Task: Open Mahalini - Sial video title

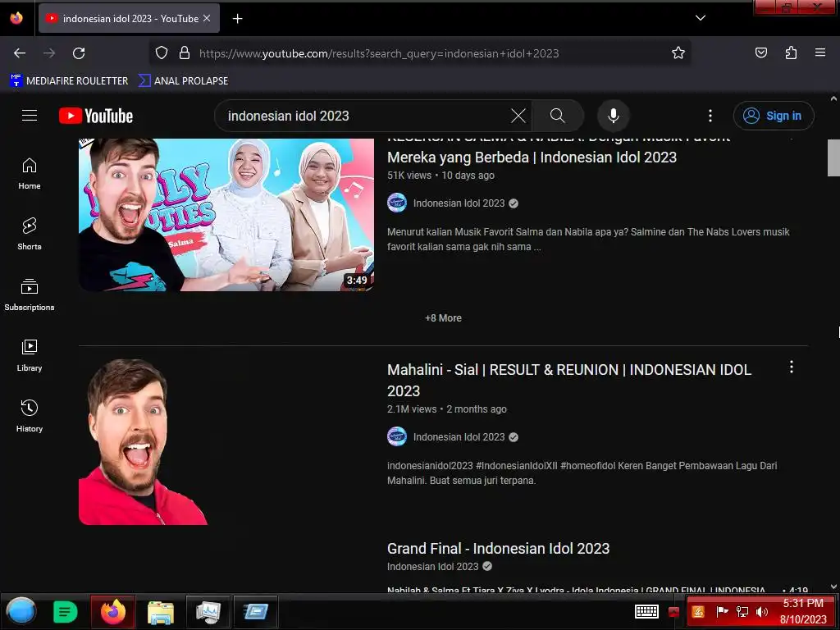Action: click(569, 380)
